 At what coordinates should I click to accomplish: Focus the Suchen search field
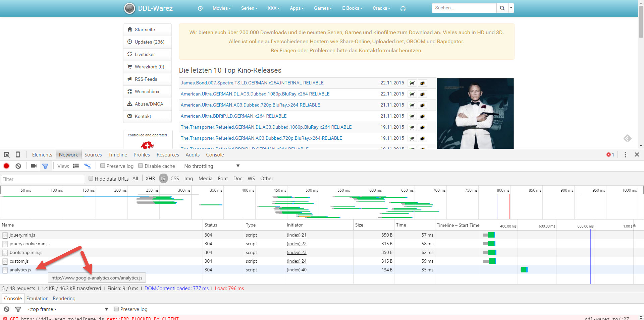tap(464, 8)
